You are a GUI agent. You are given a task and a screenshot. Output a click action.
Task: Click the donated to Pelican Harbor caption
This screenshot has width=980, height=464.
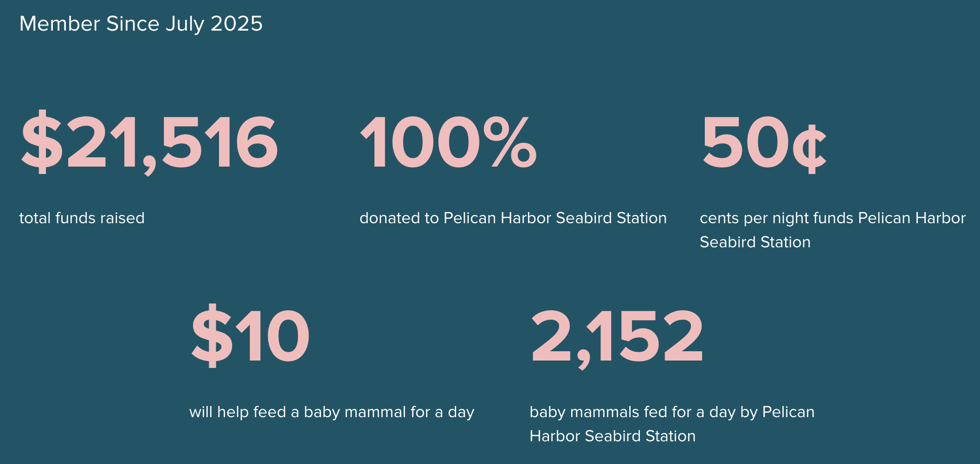513,218
